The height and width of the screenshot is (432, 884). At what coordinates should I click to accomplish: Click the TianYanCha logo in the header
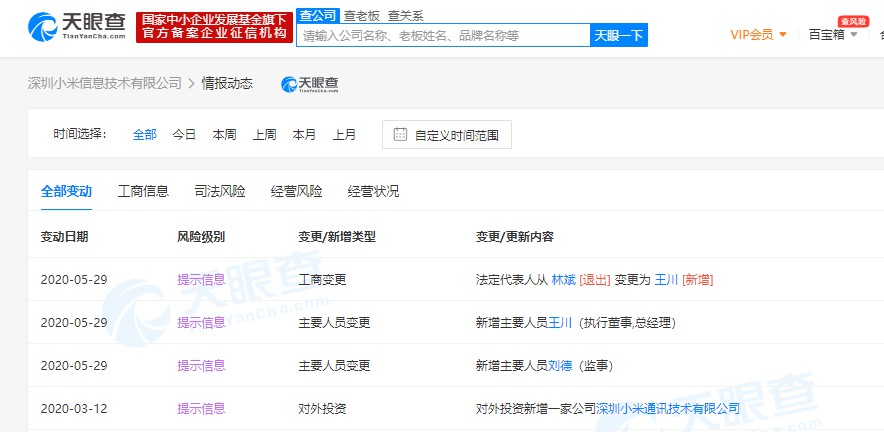pyautogui.click(x=77, y=27)
